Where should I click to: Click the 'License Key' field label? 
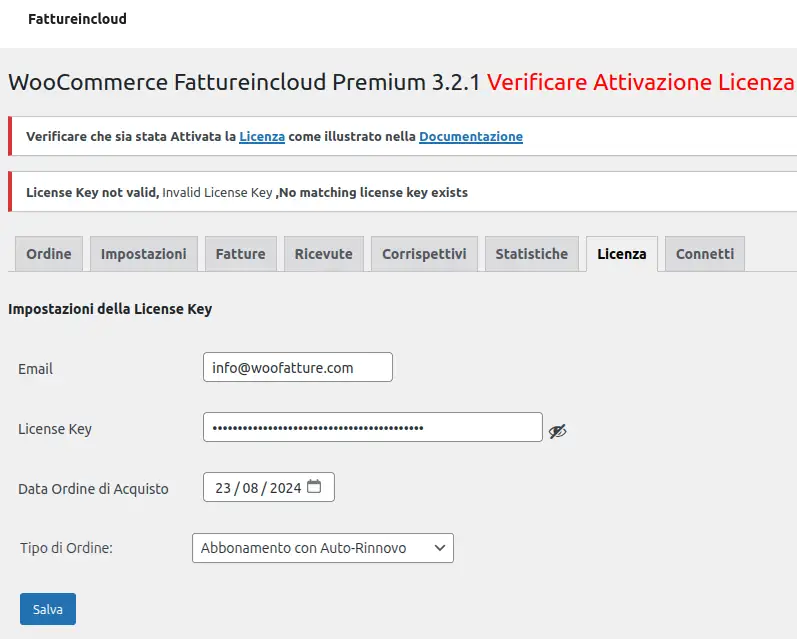(x=55, y=429)
